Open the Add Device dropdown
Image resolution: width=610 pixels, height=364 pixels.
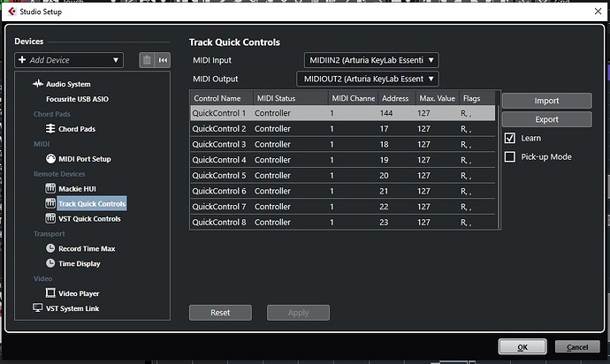(69, 60)
